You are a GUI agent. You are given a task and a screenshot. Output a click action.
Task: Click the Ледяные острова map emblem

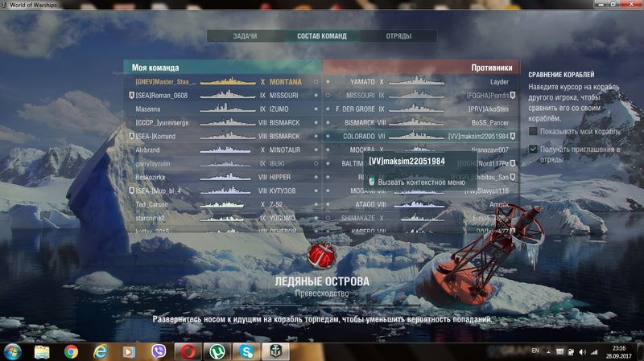coord(322,255)
